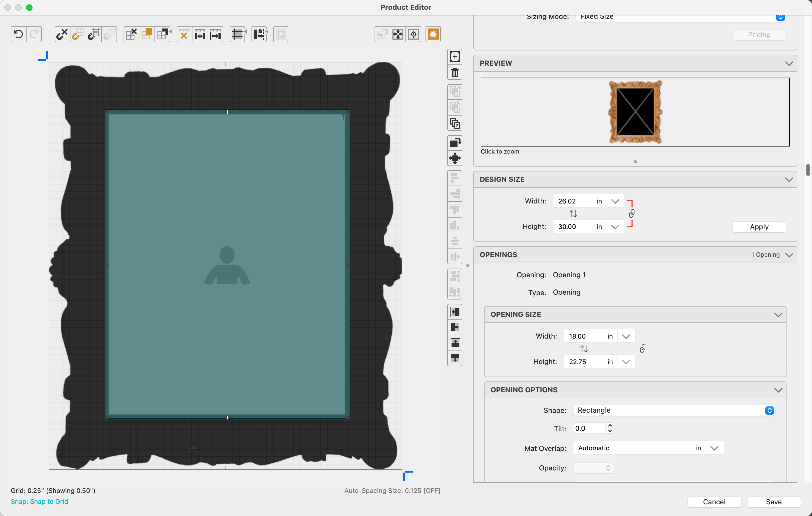Image resolution: width=812 pixels, height=516 pixels.
Task: Click the orange ruler-X measurement icon
Action: click(184, 34)
